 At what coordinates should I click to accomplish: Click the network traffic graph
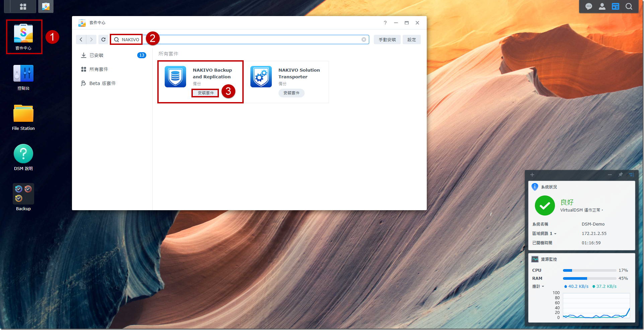(596, 306)
